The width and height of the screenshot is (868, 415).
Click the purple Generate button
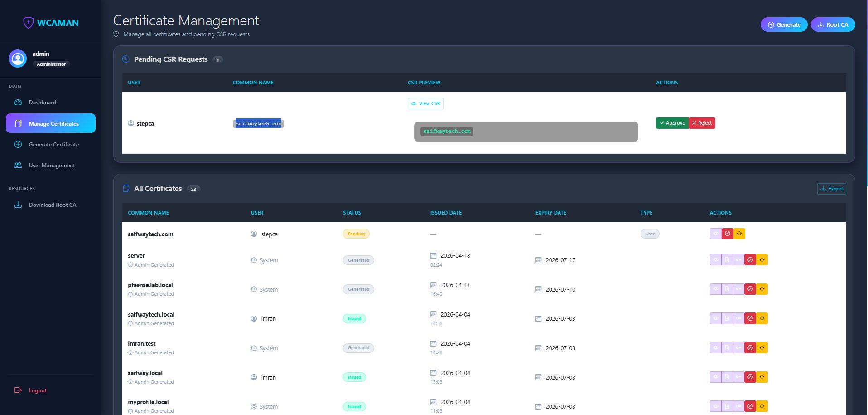(784, 24)
